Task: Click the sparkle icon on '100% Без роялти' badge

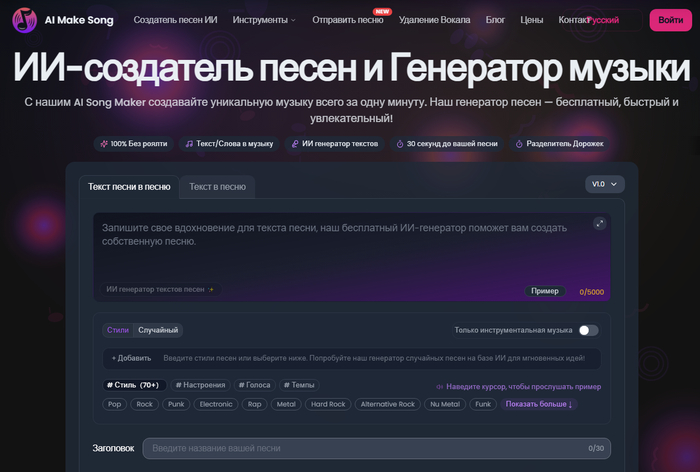Action: click(x=103, y=144)
